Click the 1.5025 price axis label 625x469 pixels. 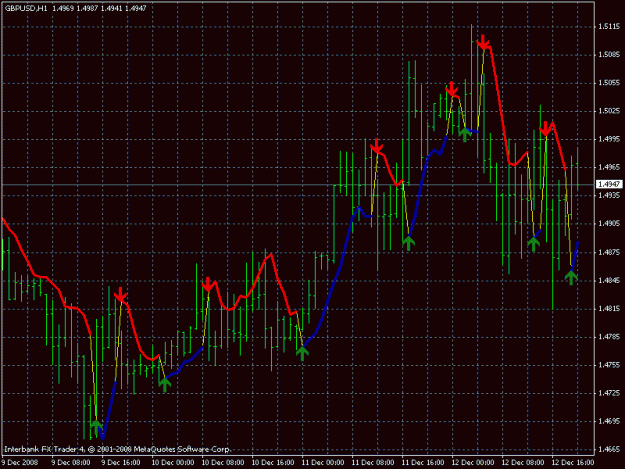(609, 111)
